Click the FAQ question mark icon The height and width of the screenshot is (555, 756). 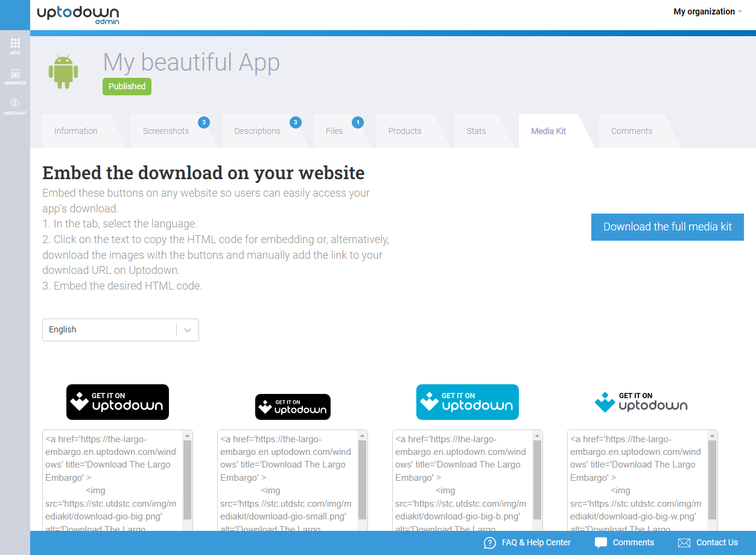(x=490, y=543)
